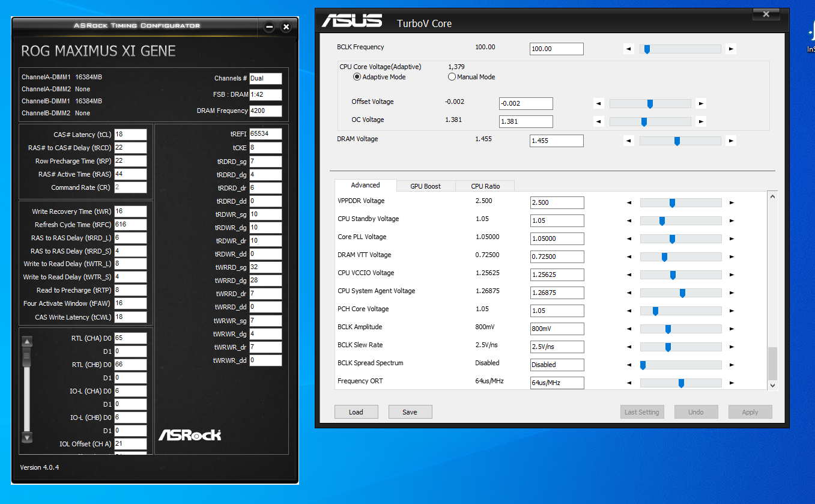Click the Frequency ORT increase arrow

coord(732,383)
